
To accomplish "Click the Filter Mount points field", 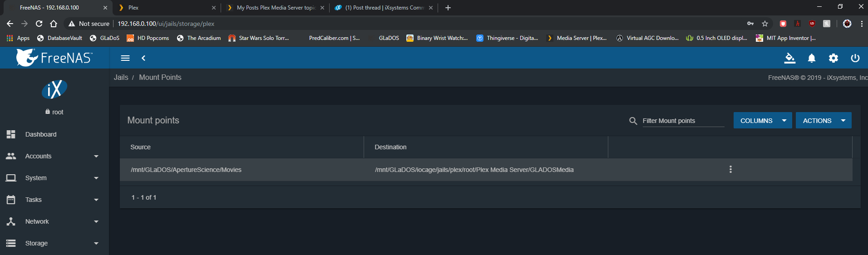I will (x=683, y=121).
